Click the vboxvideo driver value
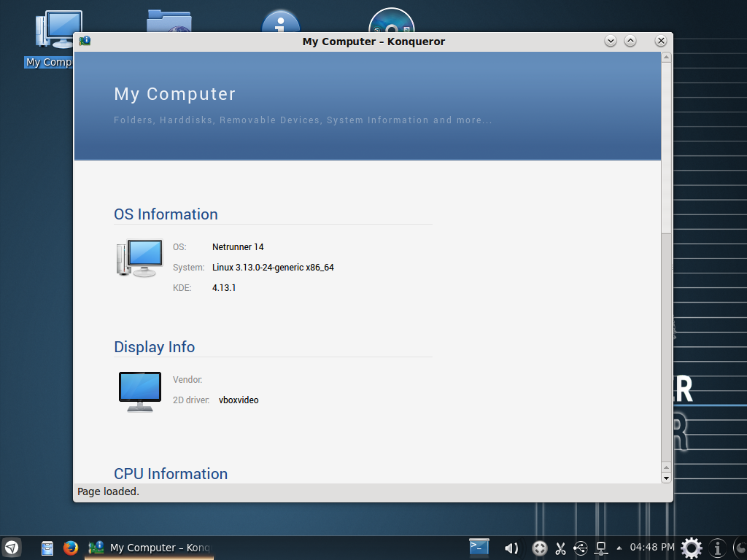 click(239, 400)
